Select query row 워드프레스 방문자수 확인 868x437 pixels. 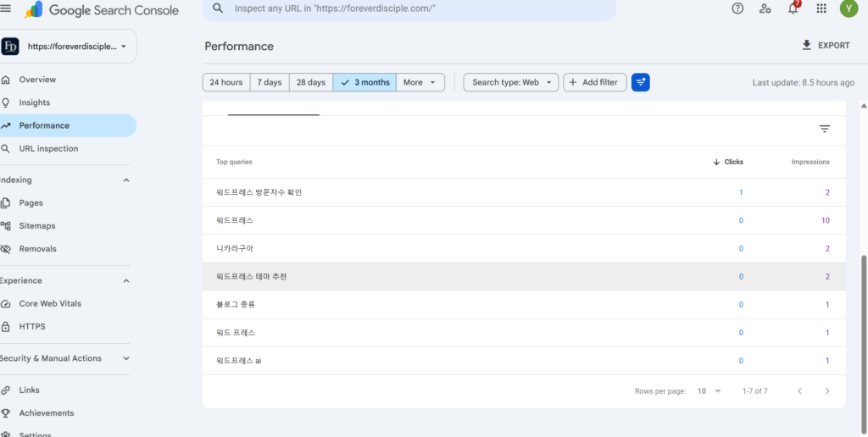524,192
